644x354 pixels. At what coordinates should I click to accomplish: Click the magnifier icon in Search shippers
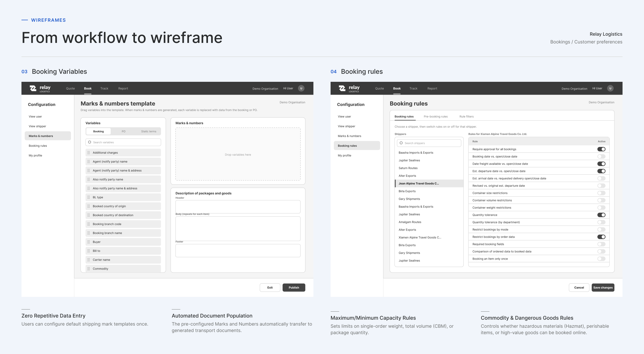coord(401,143)
